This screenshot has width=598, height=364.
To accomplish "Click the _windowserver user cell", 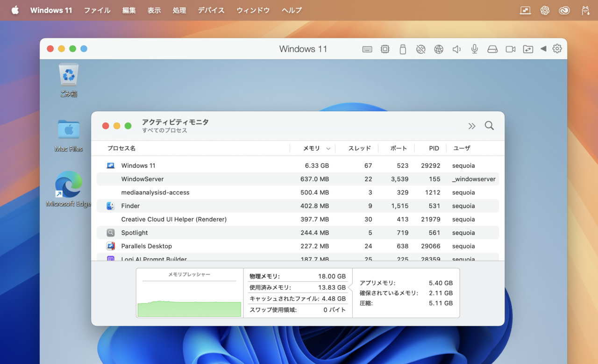I will pyautogui.click(x=474, y=179).
